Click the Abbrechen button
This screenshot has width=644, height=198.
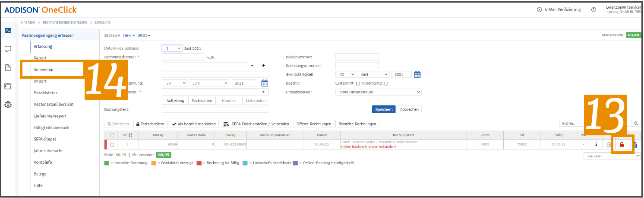409,109
